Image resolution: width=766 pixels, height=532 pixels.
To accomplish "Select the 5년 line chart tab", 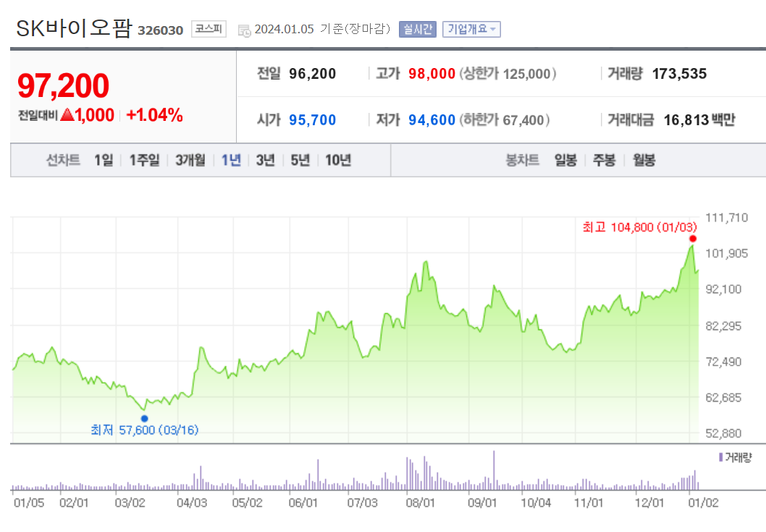I will (300, 160).
